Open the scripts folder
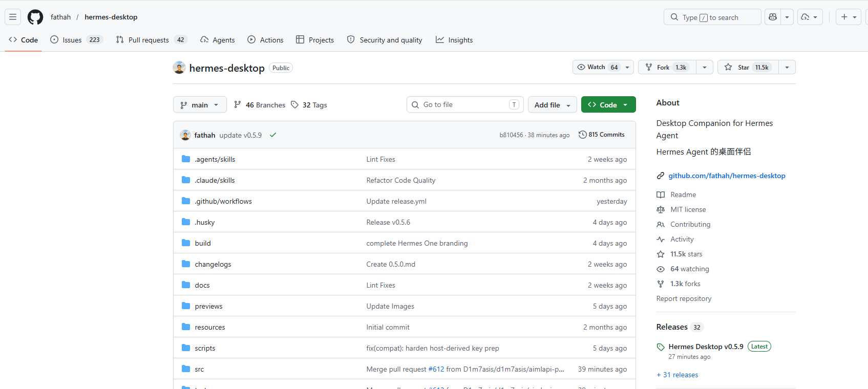The height and width of the screenshot is (389, 868). tap(205, 348)
